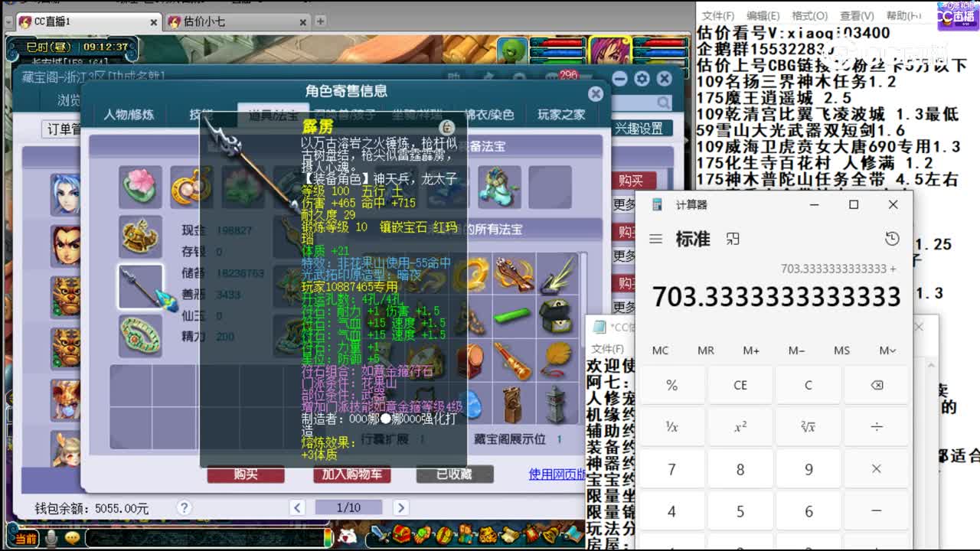Open the game window gear settings
The width and height of the screenshot is (980, 551).
(642, 78)
